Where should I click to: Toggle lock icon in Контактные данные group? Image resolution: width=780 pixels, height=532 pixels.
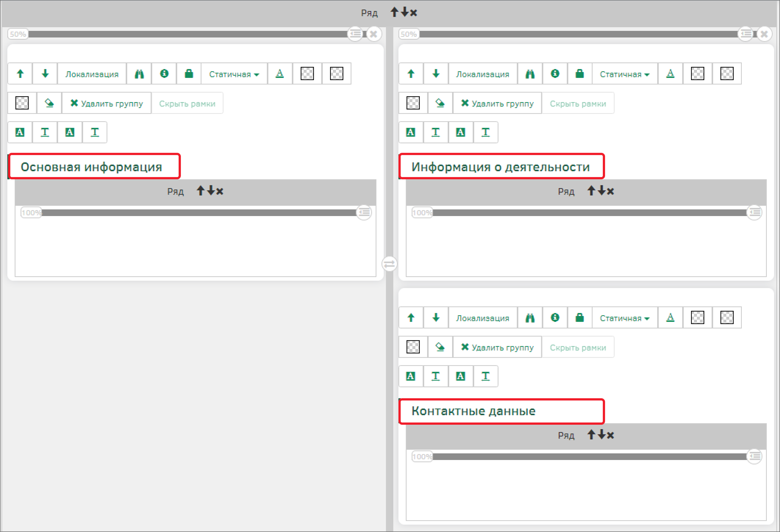(x=580, y=317)
